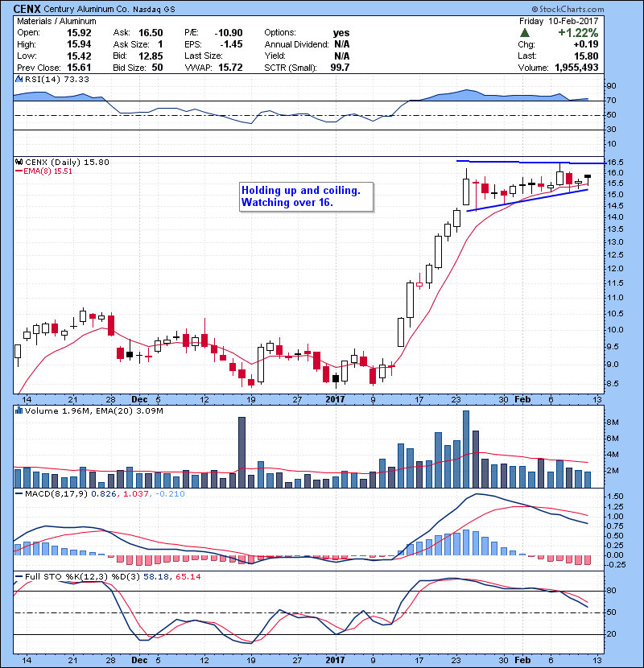The image size is (644, 668).
Task: Click the date Friday 10-Feb-2017
Action: click(559, 21)
